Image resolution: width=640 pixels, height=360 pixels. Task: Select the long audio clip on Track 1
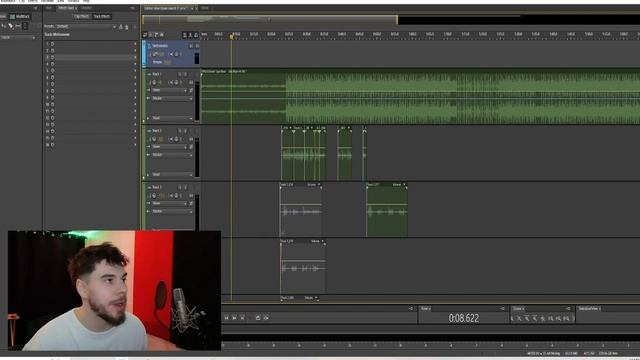click(420, 97)
